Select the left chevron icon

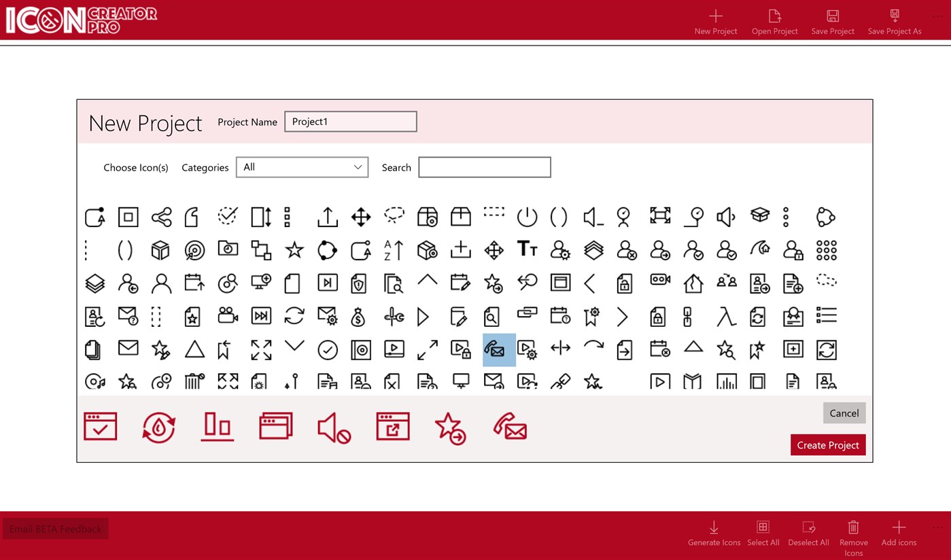(590, 283)
